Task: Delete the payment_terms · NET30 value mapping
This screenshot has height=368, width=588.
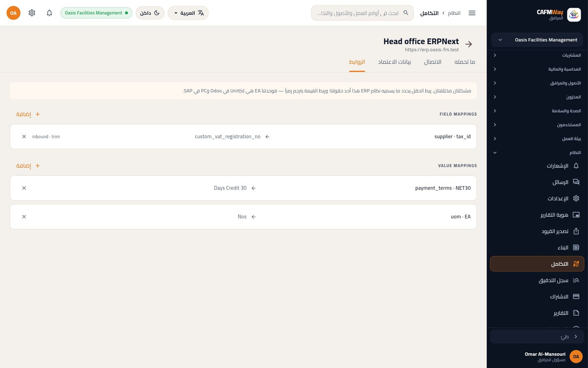Action: pos(24,188)
